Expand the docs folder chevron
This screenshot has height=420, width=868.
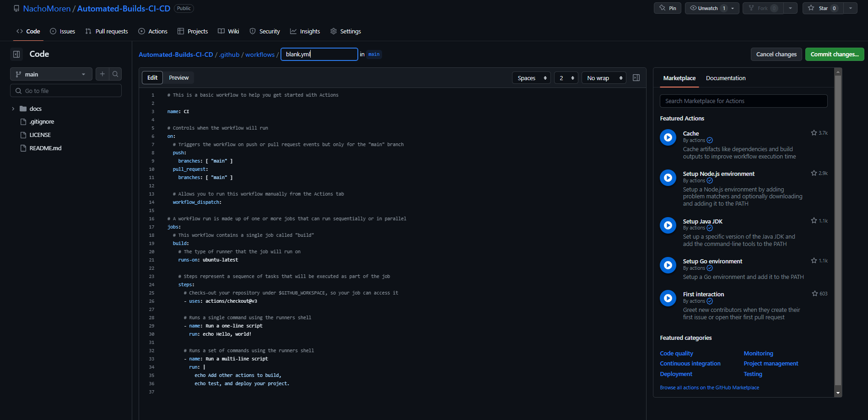pyautogui.click(x=13, y=109)
